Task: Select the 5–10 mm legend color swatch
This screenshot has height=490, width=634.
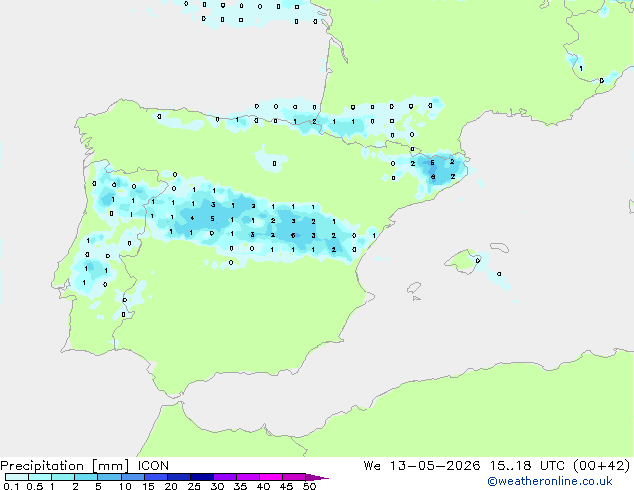Action: pos(109,477)
